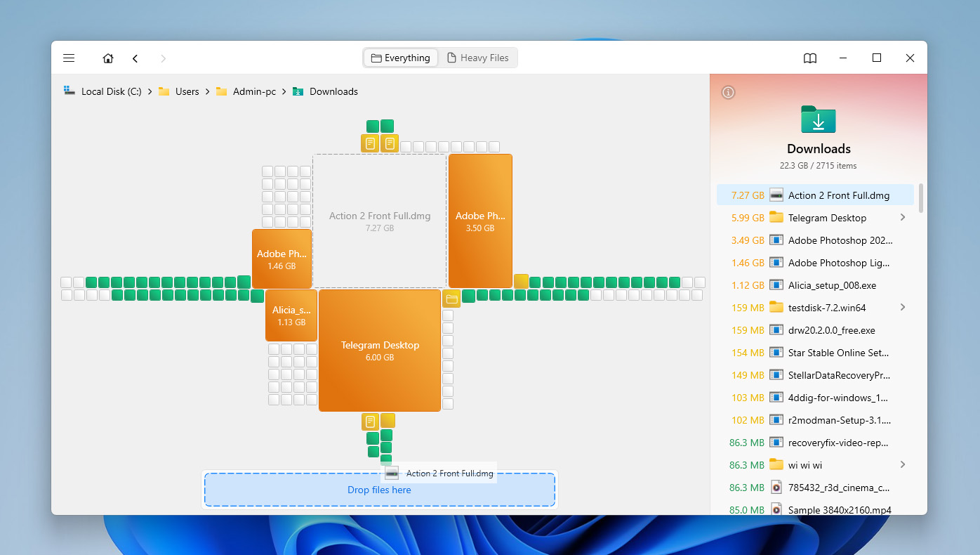
Task: Click the recoveryfix-video-rep… file icon
Action: click(x=776, y=443)
